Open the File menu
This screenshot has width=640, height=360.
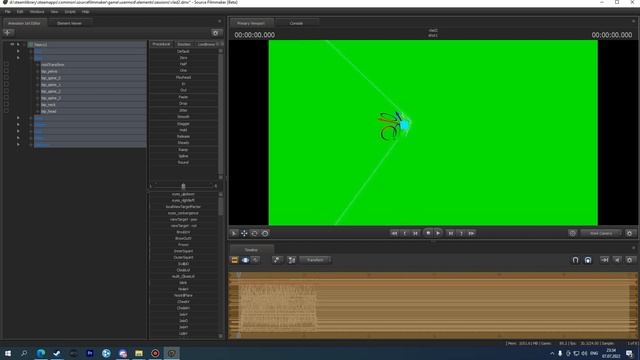pyautogui.click(x=8, y=12)
